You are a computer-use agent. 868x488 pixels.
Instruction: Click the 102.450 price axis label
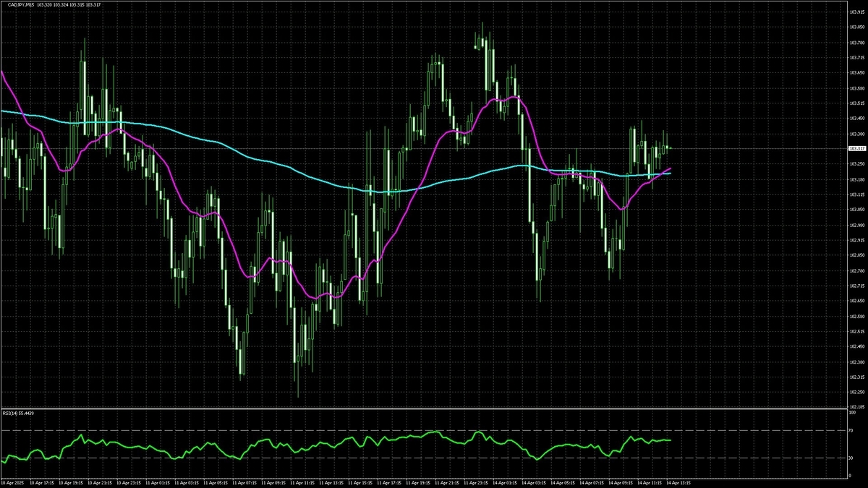pos(856,346)
